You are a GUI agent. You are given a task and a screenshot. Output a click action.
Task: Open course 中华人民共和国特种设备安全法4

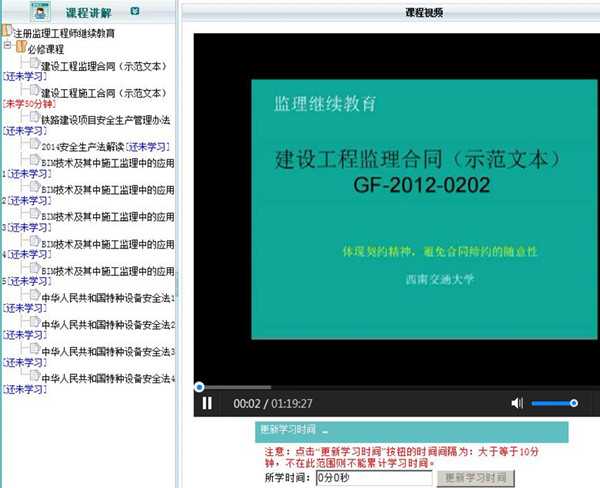point(108,379)
